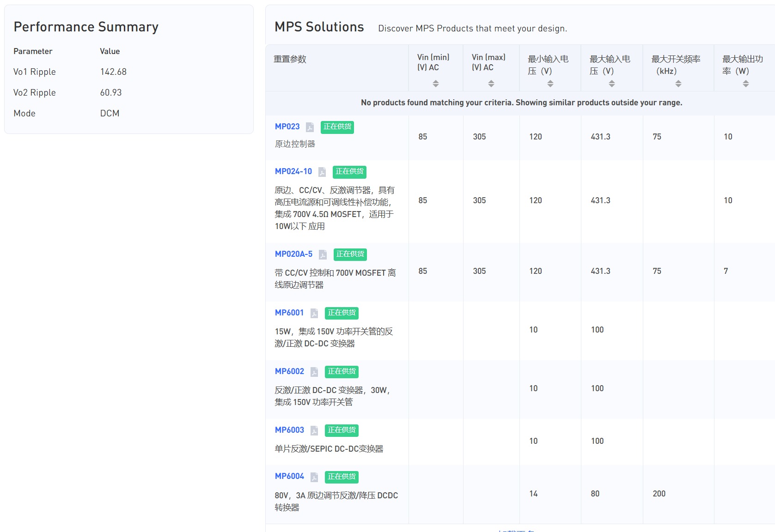Sort by 最大输入电压 (V) column arrows
Viewport: 775px width, 532px height.
point(611,84)
